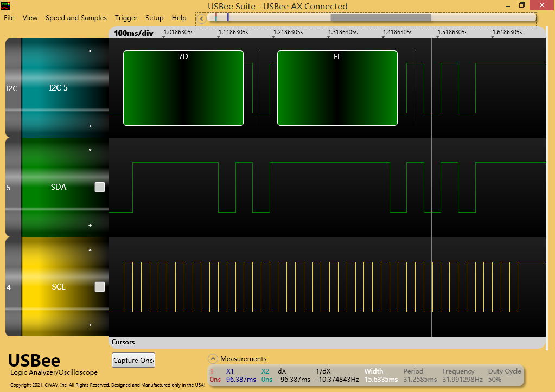Click the blue marker in the overview bar
Screen dimensions: 555x392
coord(228,17)
